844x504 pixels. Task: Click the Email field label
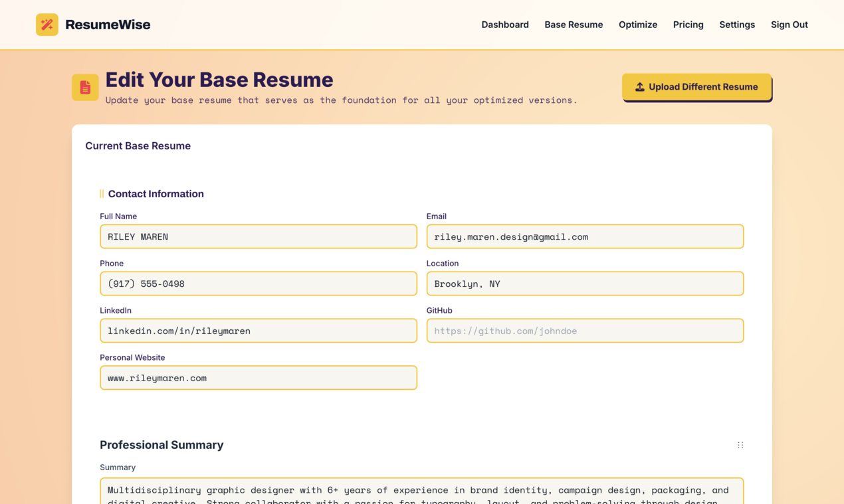click(x=437, y=216)
